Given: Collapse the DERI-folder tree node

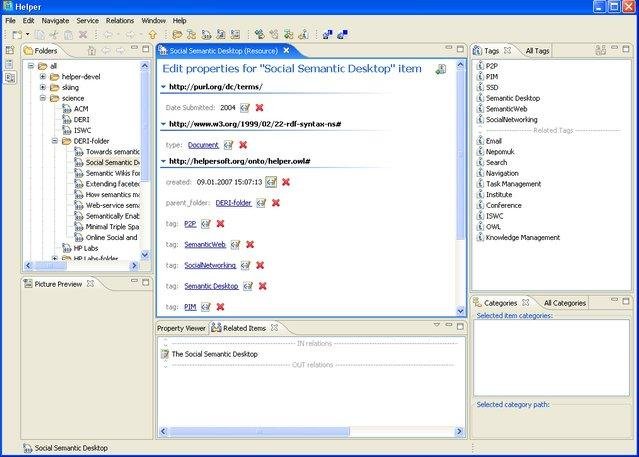Looking at the screenshot, I should (x=55, y=141).
